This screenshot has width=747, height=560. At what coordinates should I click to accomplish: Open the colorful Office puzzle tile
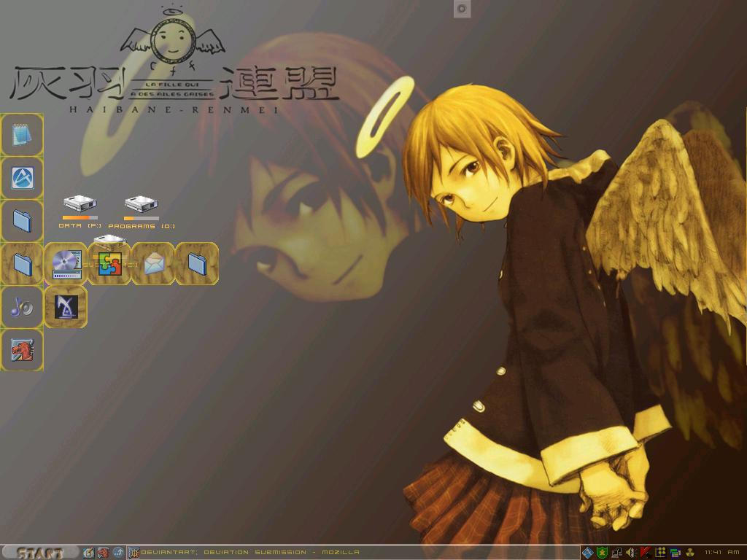(x=109, y=264)
